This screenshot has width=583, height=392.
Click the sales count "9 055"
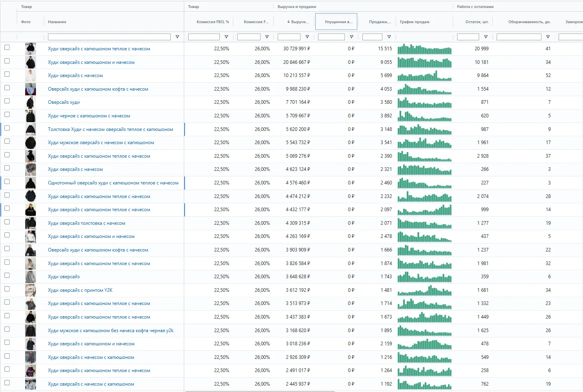coord(386,62)
